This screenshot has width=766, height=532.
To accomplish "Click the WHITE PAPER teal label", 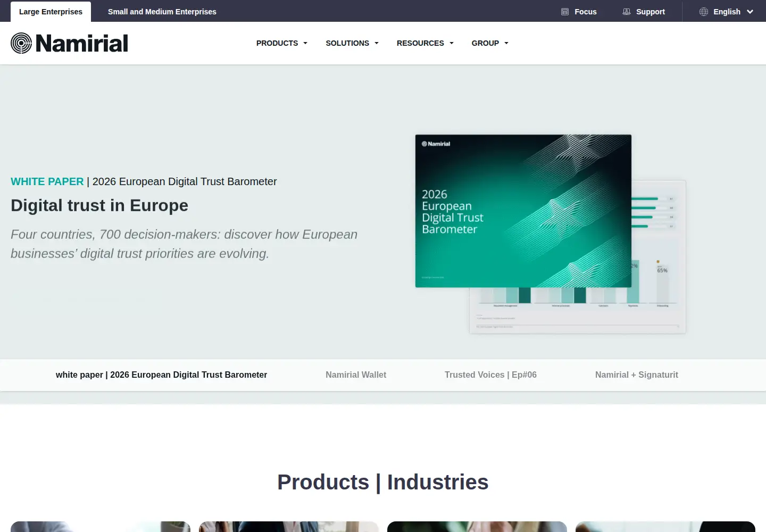I will (47, 181).
